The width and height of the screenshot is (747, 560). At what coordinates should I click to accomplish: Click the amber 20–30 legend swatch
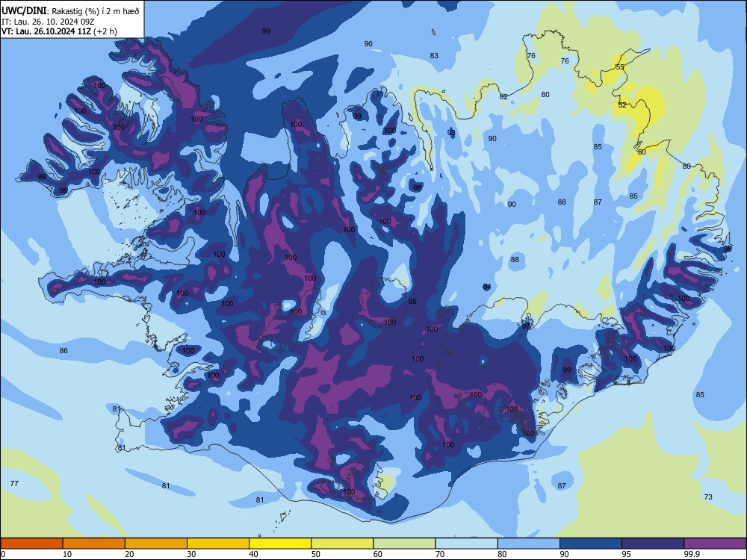pyautogui.click(x=156, y=544)
